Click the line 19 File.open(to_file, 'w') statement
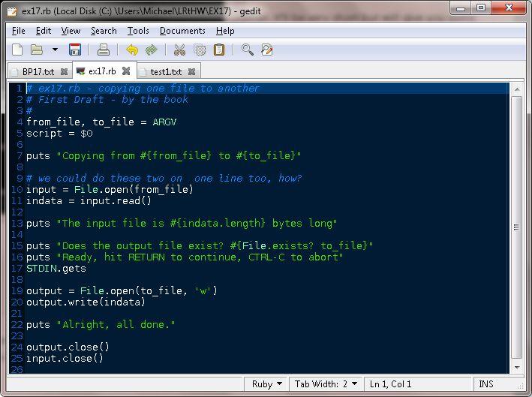Viewport: 532px width, 397px height. [122, 290]
